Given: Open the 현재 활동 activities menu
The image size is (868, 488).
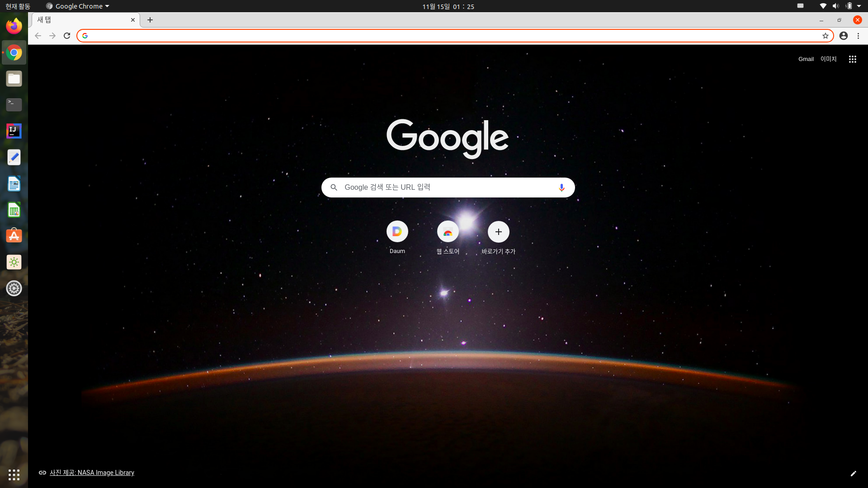Looking at the screenshot, I should click(x=18, y=6).
